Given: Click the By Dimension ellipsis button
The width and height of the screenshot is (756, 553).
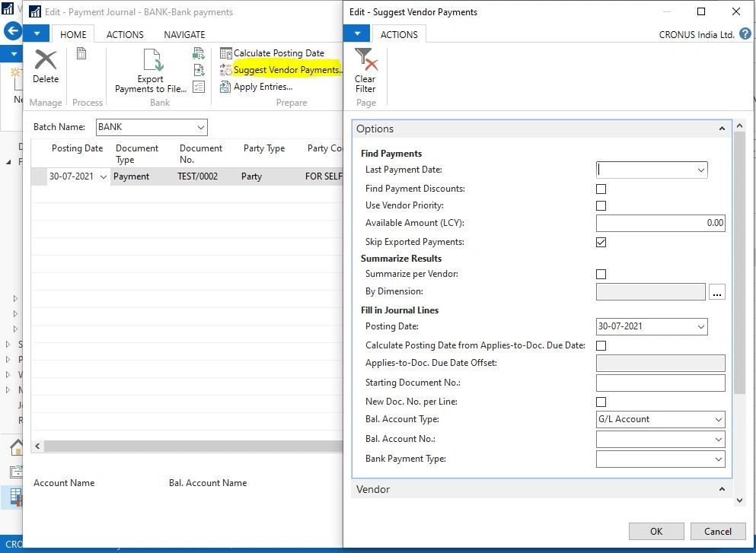Looking at the screenshot, I should (716, 292).
